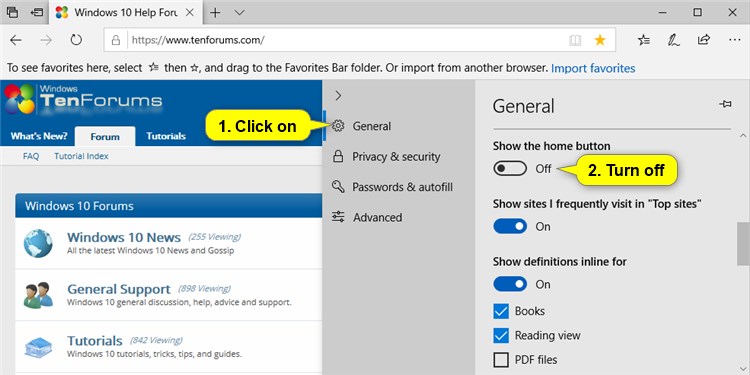Screen dimensions: 750x375
Task: Toggle Show the home button switch
Action: (x=510, y=168)
